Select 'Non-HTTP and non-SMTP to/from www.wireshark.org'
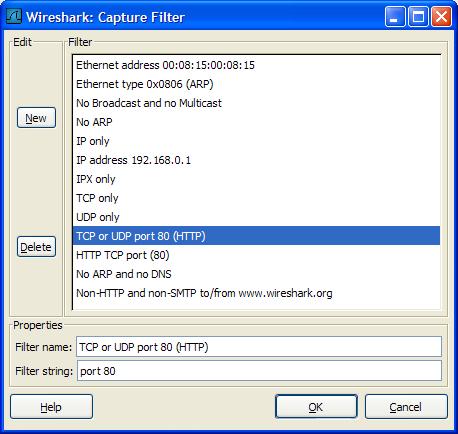Screen dimensions: 458x434 [x=256, y=293]
